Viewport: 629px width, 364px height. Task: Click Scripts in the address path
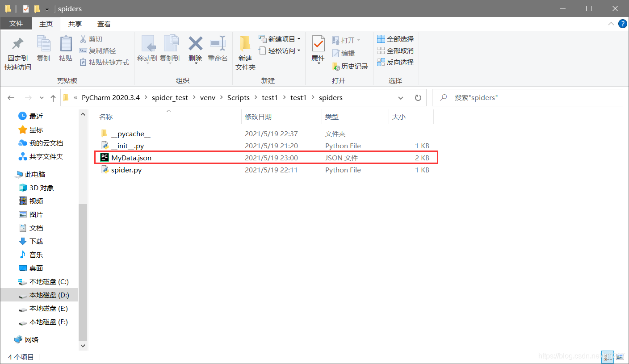tap(239, 98)
